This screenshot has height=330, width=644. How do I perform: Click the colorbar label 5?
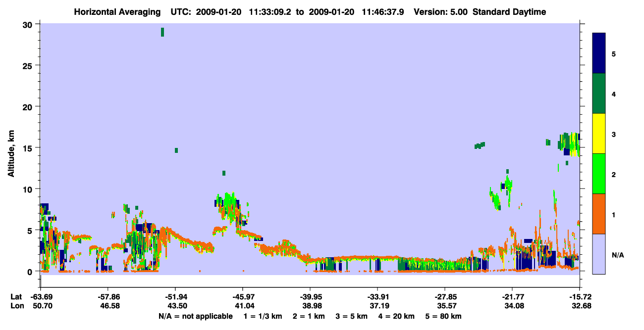point(614,53)
